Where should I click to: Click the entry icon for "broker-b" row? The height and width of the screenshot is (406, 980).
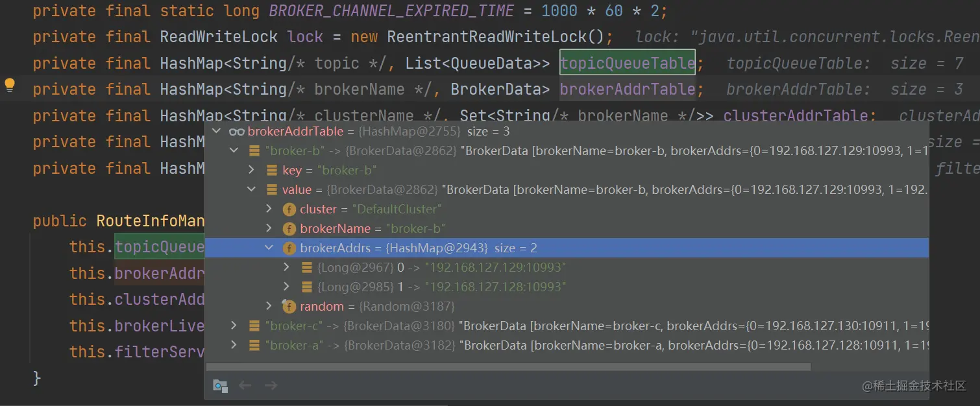254,151
